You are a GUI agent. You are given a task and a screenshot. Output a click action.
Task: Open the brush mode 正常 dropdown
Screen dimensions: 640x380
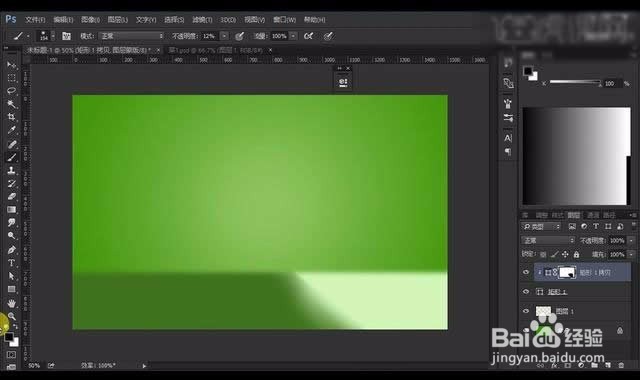pyautogui.click(x=131, y=36)
